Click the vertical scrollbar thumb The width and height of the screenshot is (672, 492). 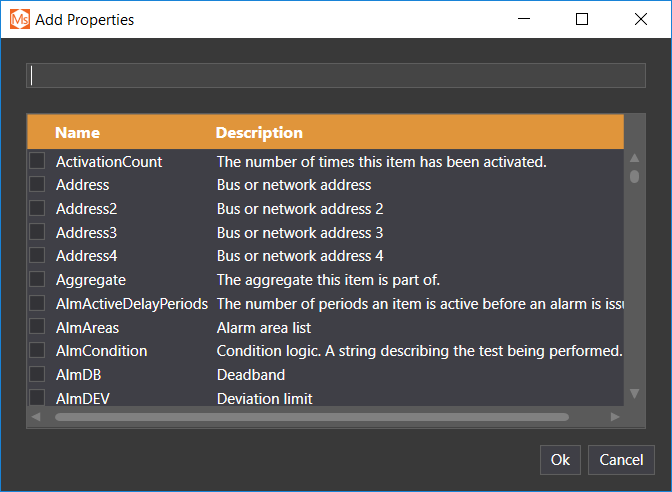point(634,177)
